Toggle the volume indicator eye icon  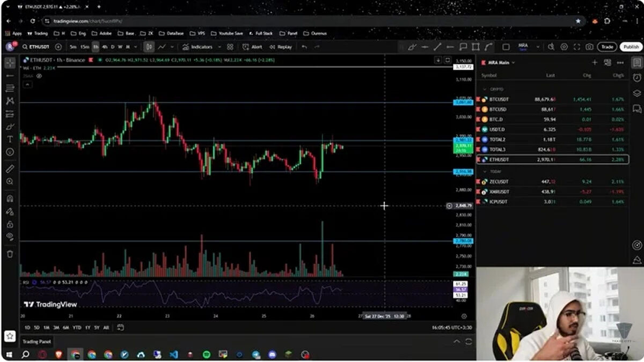click(39, 76)
